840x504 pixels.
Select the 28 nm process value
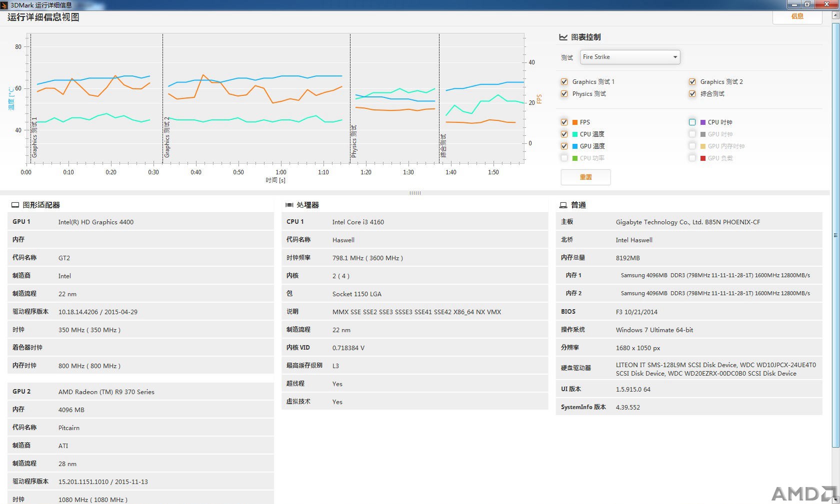click(x=67, y=464)
